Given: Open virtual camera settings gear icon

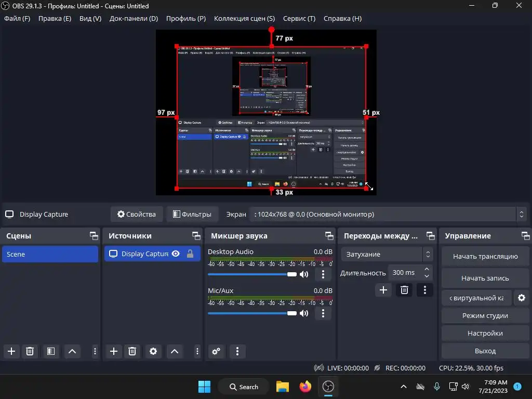Looking at the screenshot, I should 522,298.
